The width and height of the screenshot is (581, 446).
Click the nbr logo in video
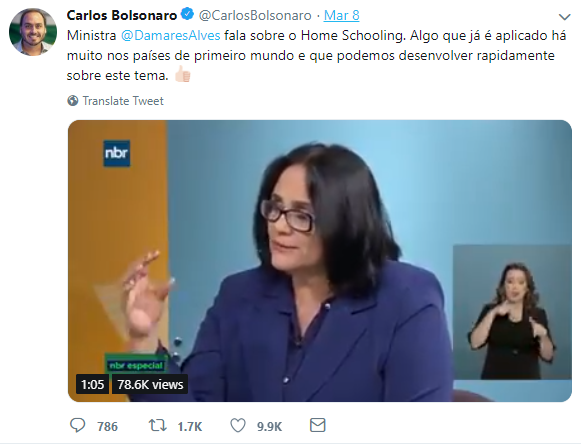coord(116,153)
